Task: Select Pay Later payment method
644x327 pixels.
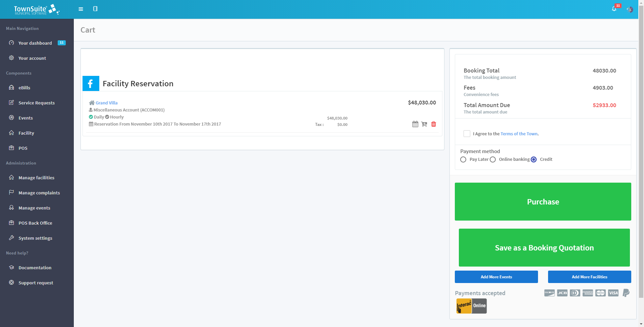Action: (463, 159)
